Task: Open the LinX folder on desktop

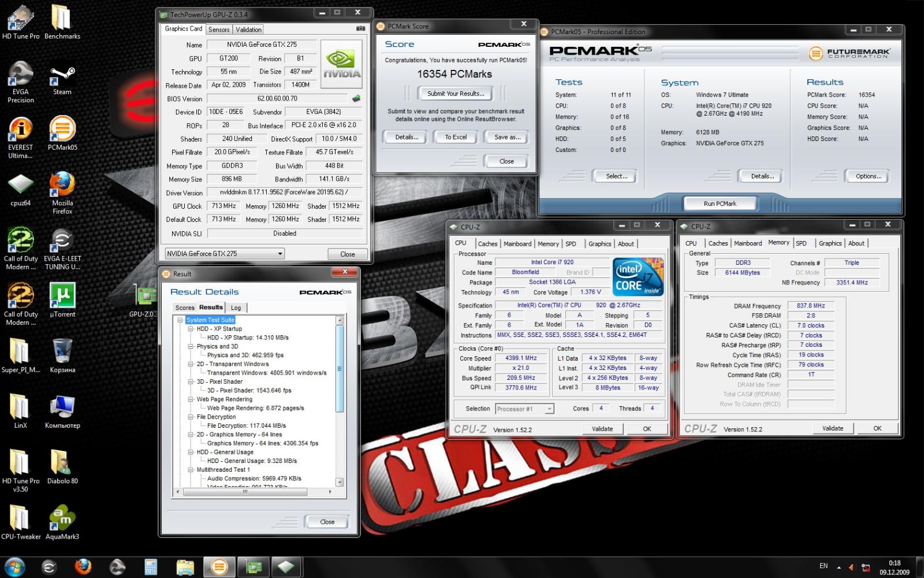Action: click(x=21, y=410)
